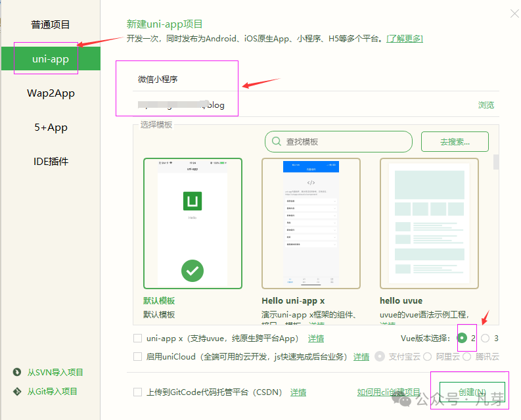Open 从SVN导入项目 link

(55, 372)
